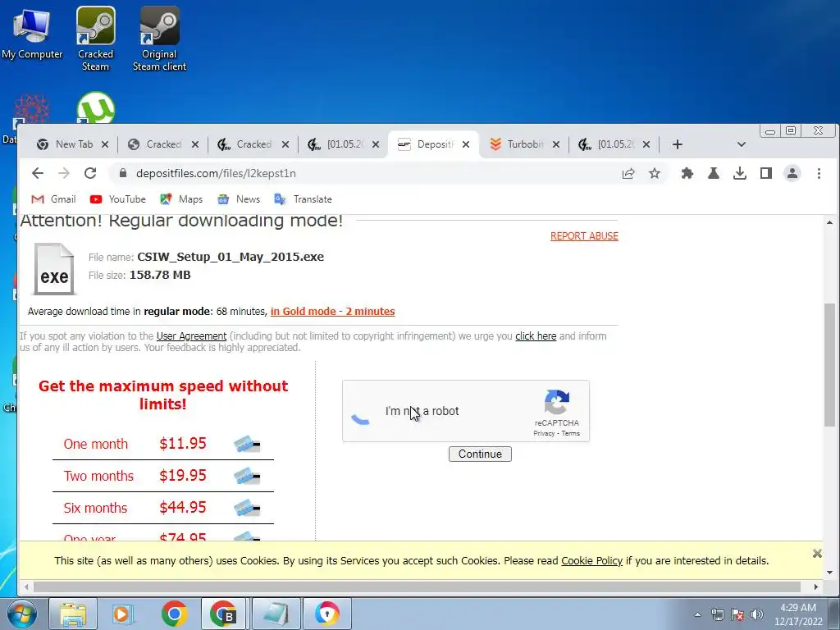Click the share page icon in address bar
This screenshot has width=840, height=630.
[628, 173]
